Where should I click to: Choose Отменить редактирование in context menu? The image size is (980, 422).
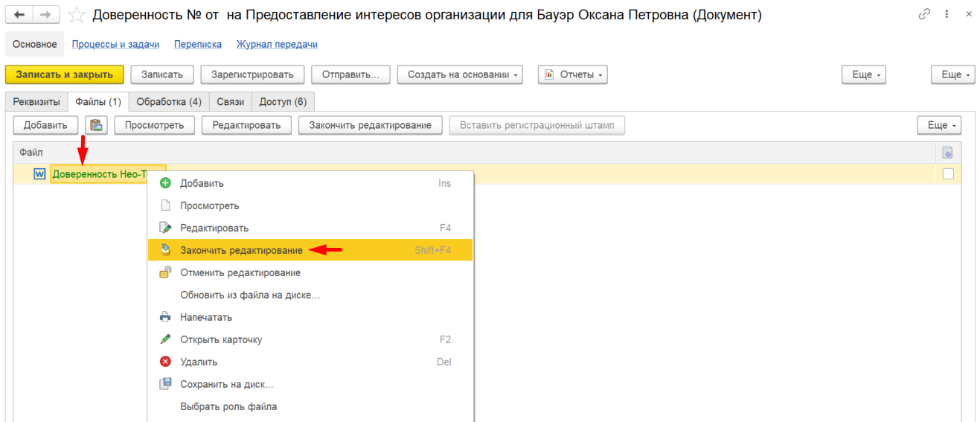pyautogui.click(x=310, y=272)
